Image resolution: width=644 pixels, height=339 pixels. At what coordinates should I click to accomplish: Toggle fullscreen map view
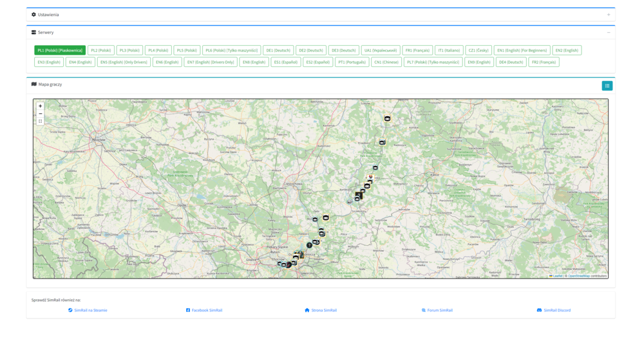click(40, 121)
